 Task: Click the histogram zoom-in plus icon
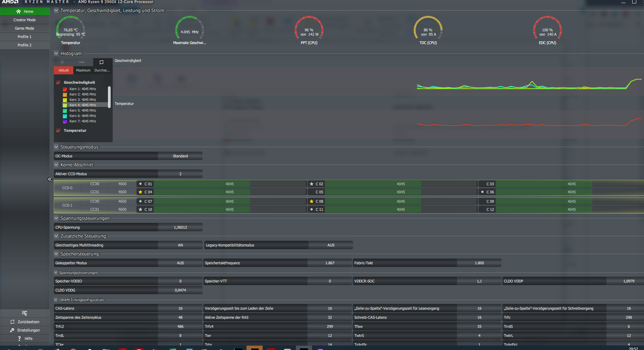point(62,62)
